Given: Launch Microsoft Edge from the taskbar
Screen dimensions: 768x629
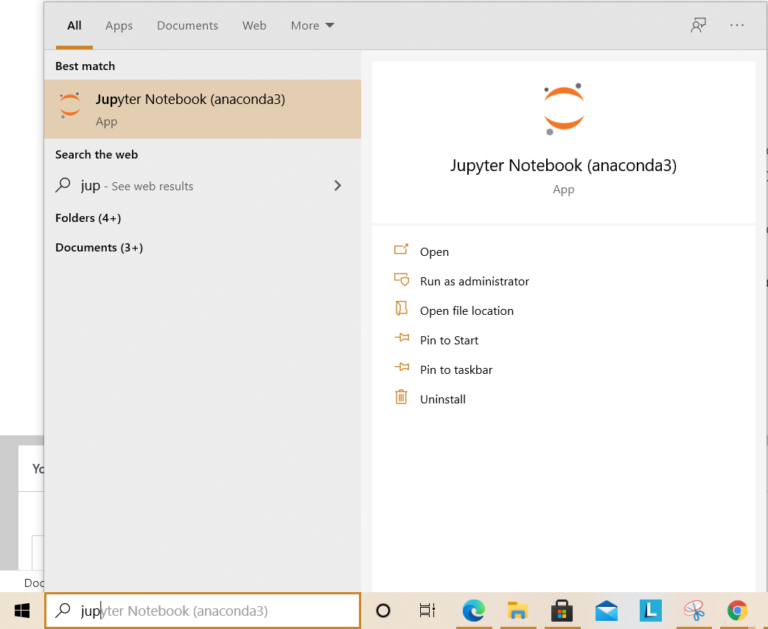Looking at the screenshot, I should [x=474, y=610].
